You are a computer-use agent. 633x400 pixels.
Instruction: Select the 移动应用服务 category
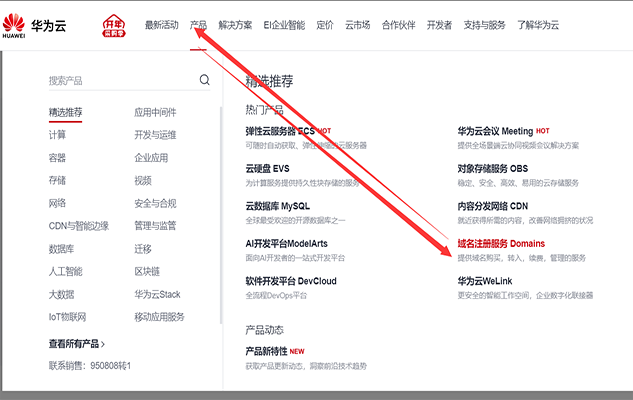pos(159,317)
